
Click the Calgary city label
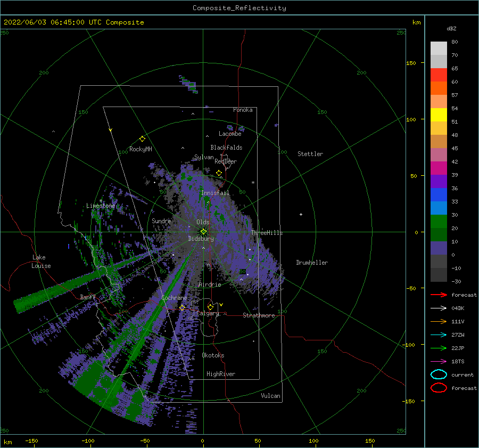(x=208, y=313)
